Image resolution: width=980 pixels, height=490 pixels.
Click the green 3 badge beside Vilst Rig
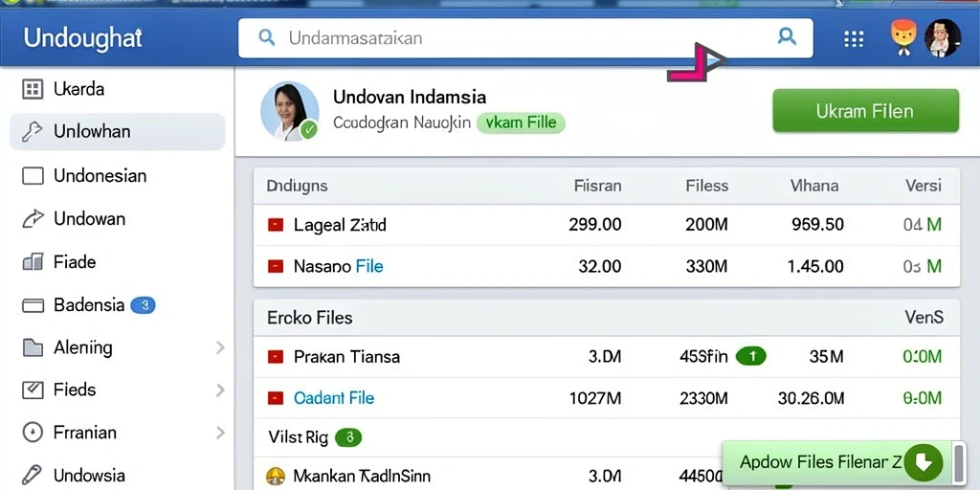348,437
